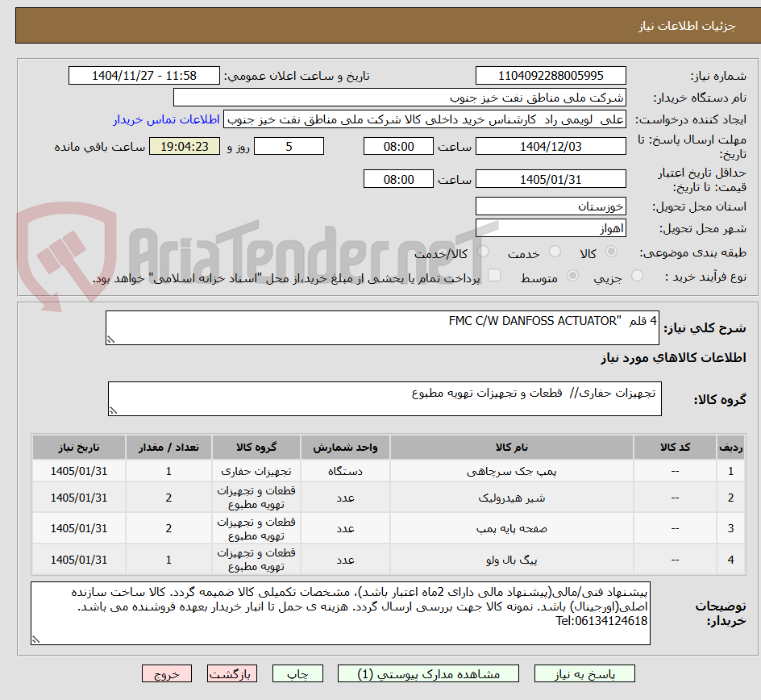761x700 pixels.
Task: Click item name شیر هیدرولیک
Action: [x=512, y=498]
